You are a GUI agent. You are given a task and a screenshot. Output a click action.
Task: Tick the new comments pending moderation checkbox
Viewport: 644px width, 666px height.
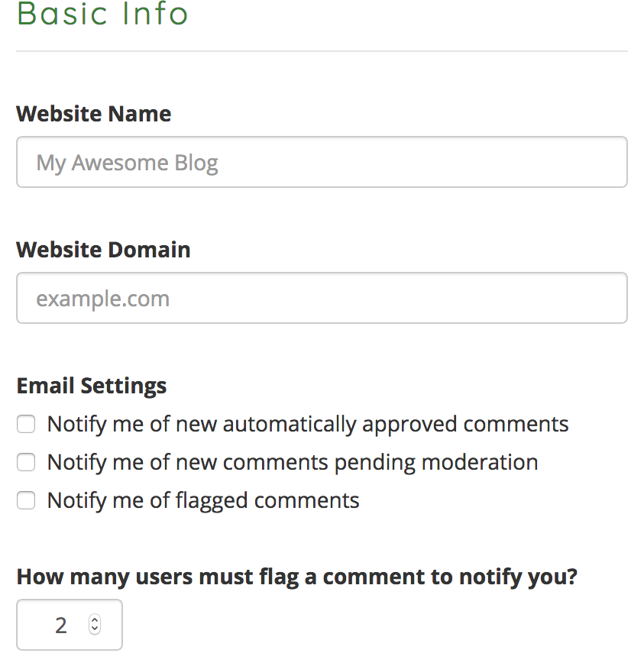pos(26,462)
